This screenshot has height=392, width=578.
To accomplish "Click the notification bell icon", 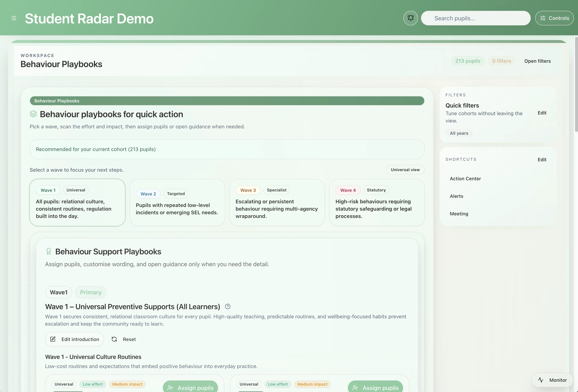I will pos(410,18).
